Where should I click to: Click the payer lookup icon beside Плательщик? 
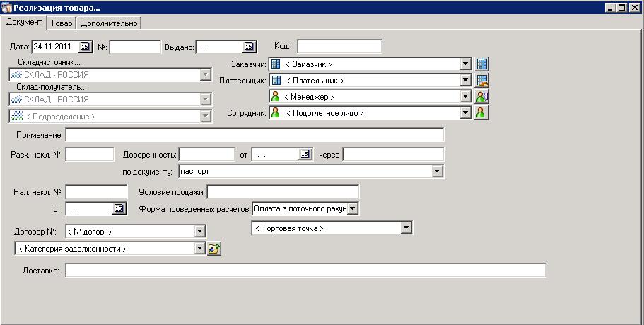(482, 81)
